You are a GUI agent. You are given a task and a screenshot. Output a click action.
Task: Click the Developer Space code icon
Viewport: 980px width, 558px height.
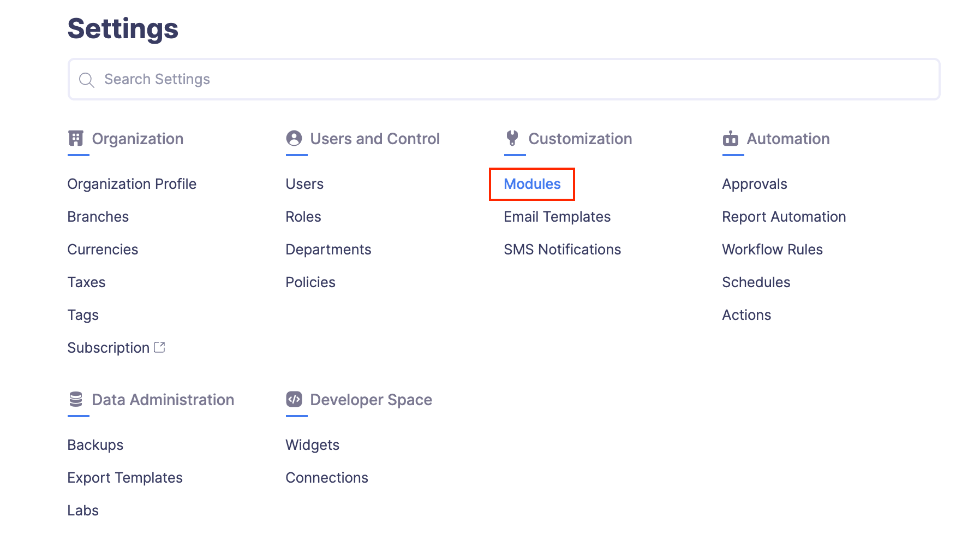coord(294,400)
